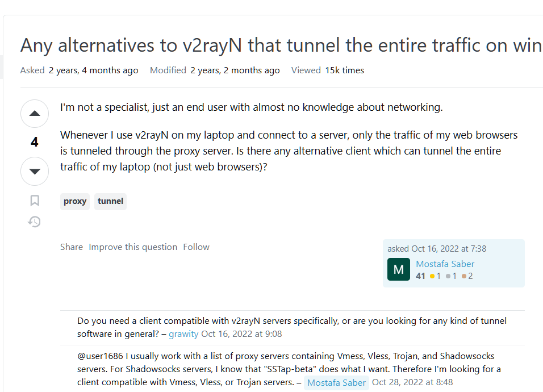
Task: Click Mostafa Saber's name in the comment
Action: click(x=336, y=382)
